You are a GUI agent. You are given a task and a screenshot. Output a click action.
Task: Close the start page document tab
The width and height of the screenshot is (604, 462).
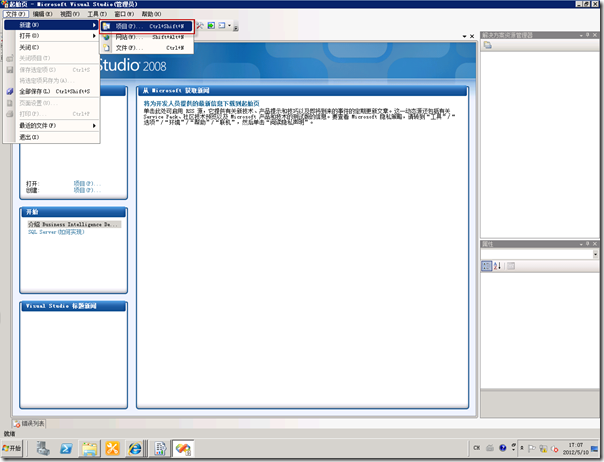tap(472, 36)
